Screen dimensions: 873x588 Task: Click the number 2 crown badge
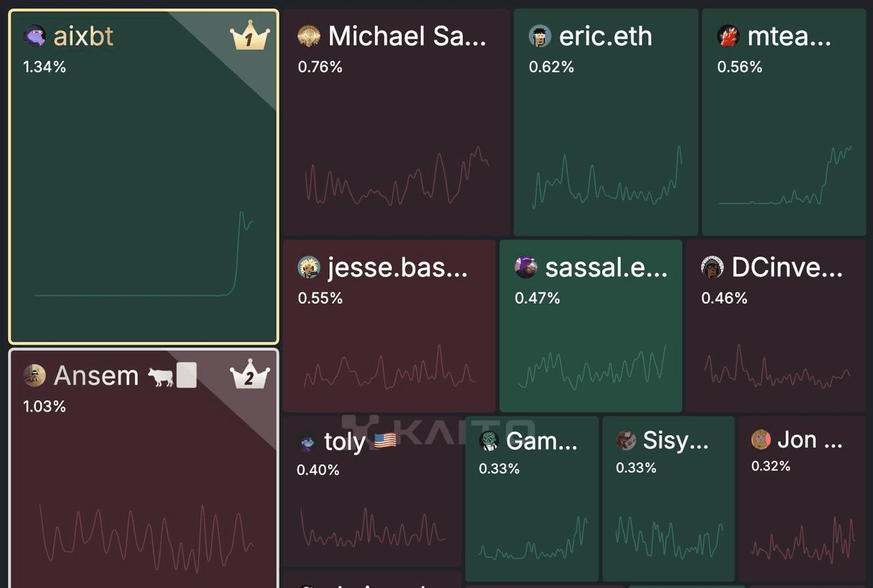(250, 375)
